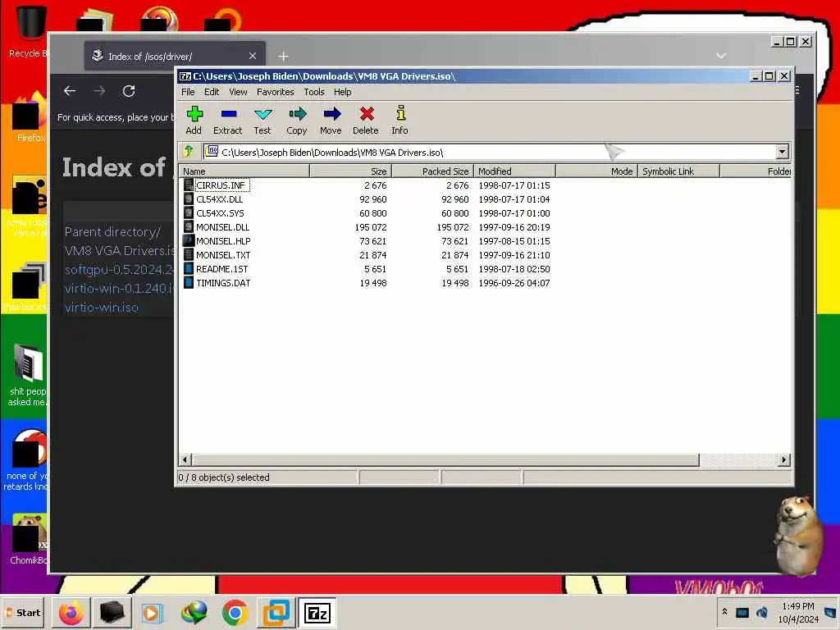Open Chrome from the taskbar
840x630 pixels.
pos(235,613)
